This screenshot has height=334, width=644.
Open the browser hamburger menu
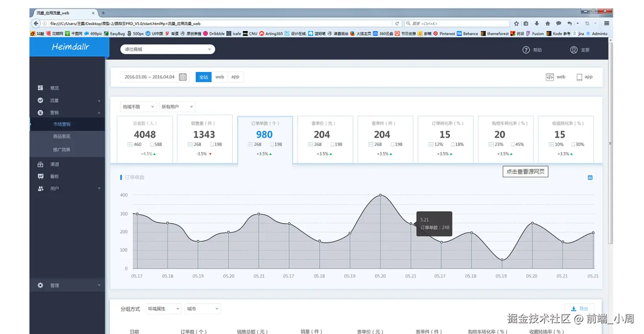coord(607,23)
